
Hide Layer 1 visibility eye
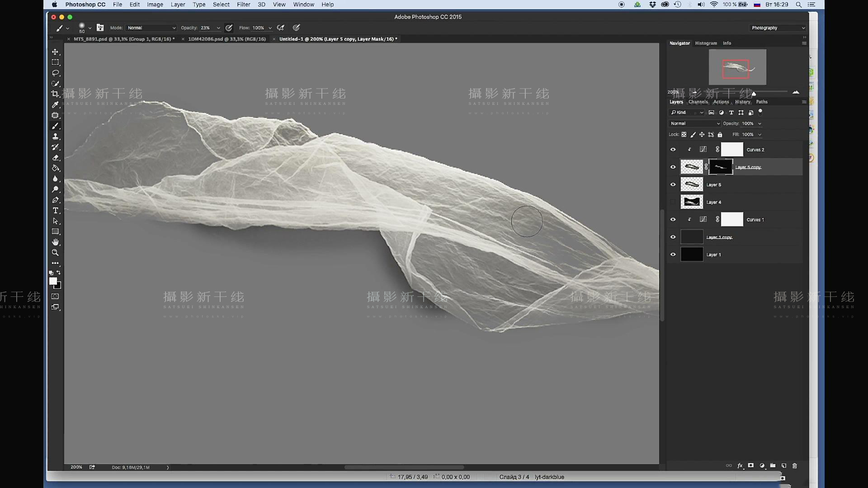[x=673, y=254]
